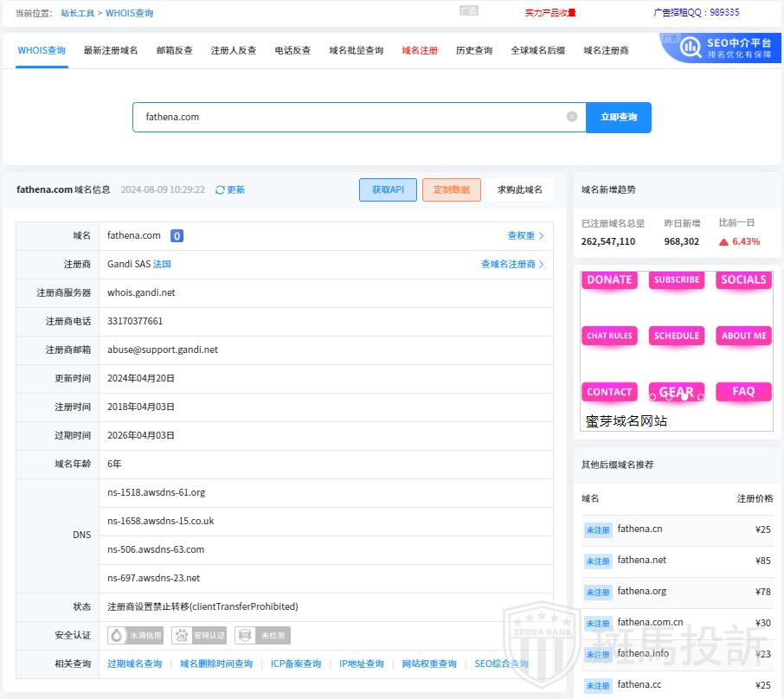The width and height of the screenshot is (784, 699).
Task: Open the SEO中介平台 ad banner
Action: pyautogui.click(x=721, y=48)
